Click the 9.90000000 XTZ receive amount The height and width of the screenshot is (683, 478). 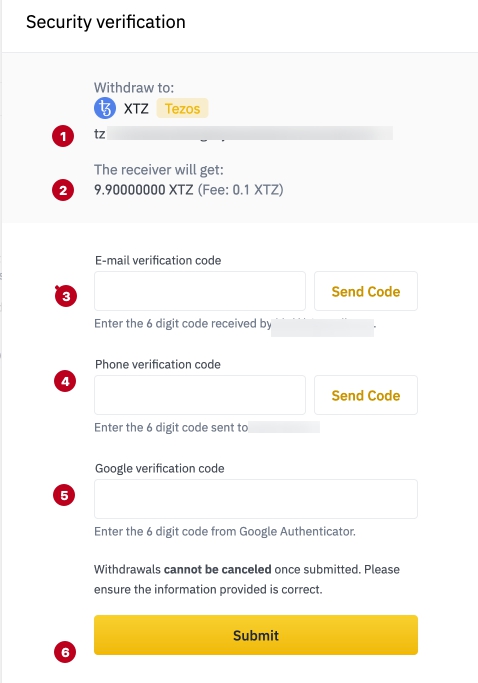point(144,190)
